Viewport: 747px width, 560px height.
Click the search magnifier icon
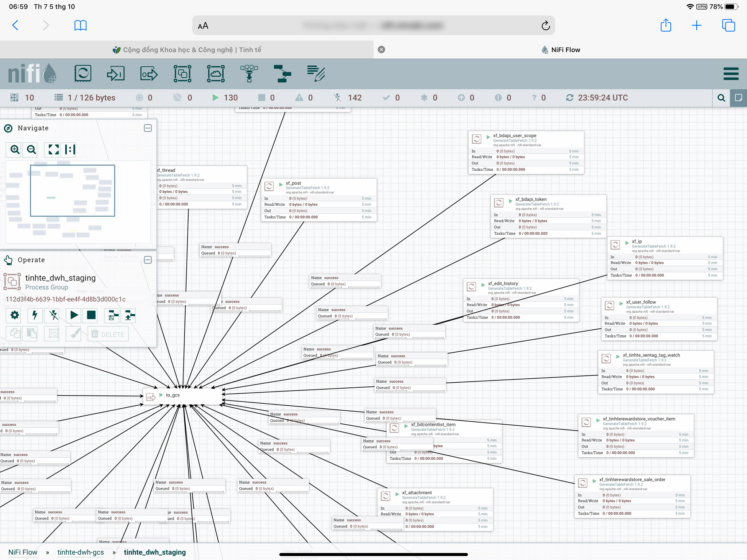(720, 97)
